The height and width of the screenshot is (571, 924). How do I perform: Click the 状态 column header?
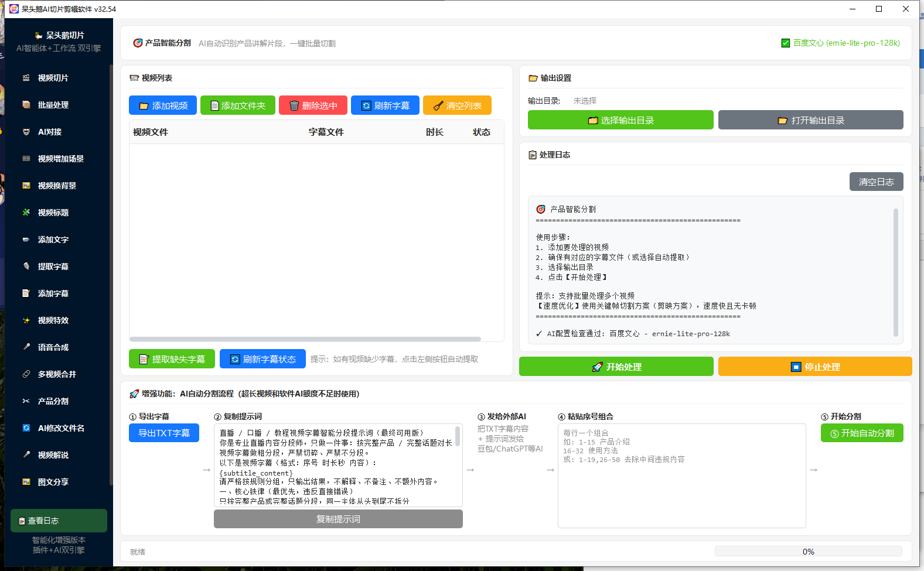pyautogui.click(x=482, y=132)
